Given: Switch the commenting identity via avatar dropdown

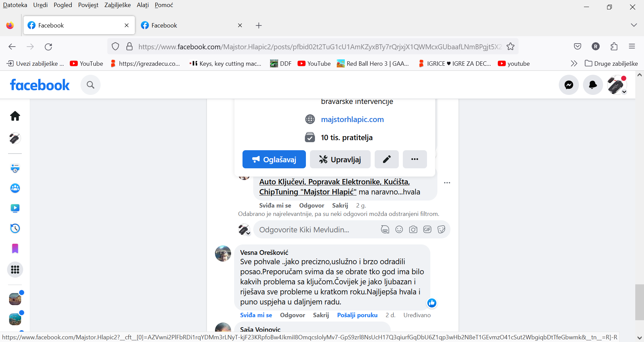Looking at the screenshot, I should (244, 230).
